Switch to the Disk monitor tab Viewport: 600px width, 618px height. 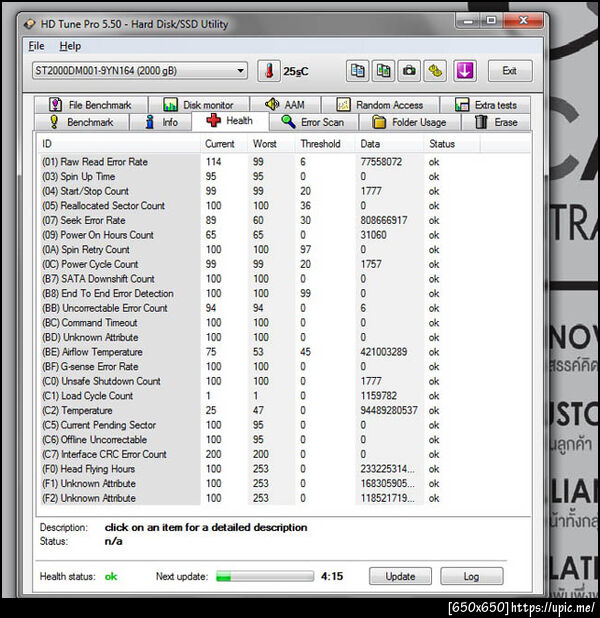(199, 105)
